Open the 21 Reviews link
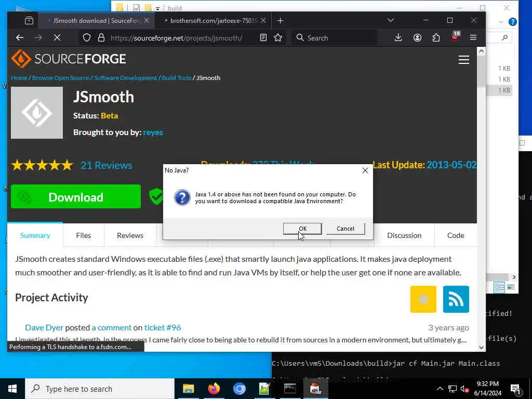 pyautogui.click(x=106, y=165)
